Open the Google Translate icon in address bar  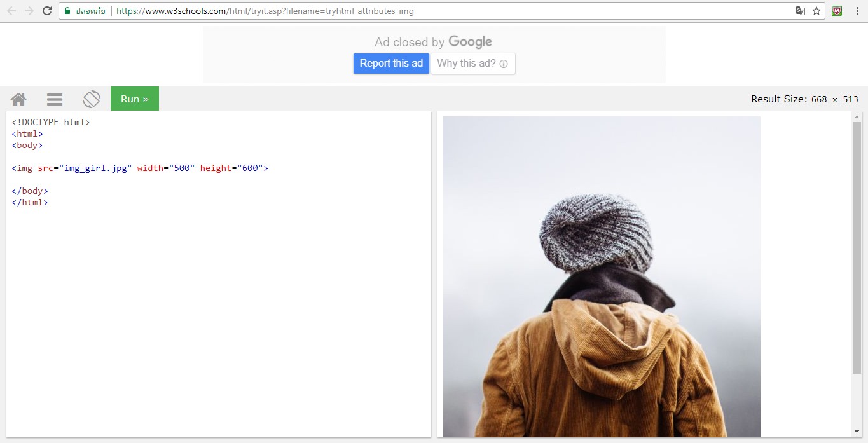coord(801,11)
